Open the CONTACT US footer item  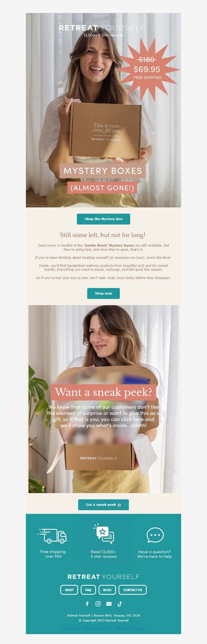(x=132, y=590)
